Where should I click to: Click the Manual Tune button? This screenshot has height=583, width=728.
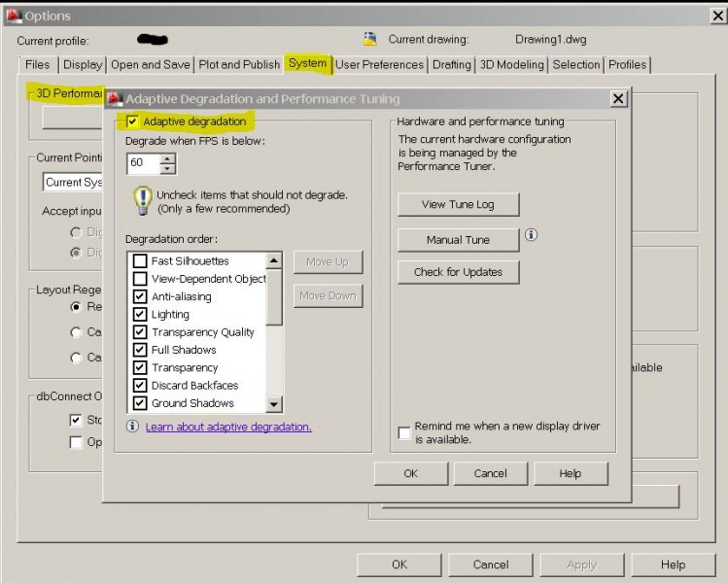[458, 240]
